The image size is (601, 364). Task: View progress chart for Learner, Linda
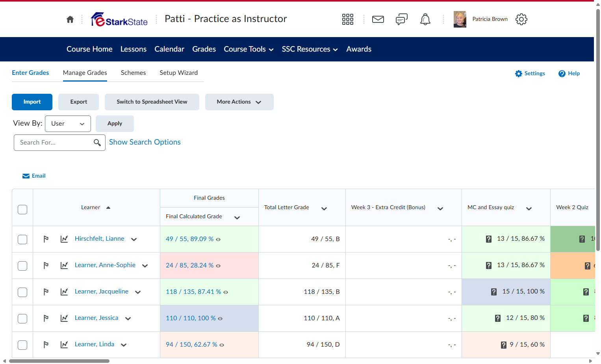tap(64, 345)
